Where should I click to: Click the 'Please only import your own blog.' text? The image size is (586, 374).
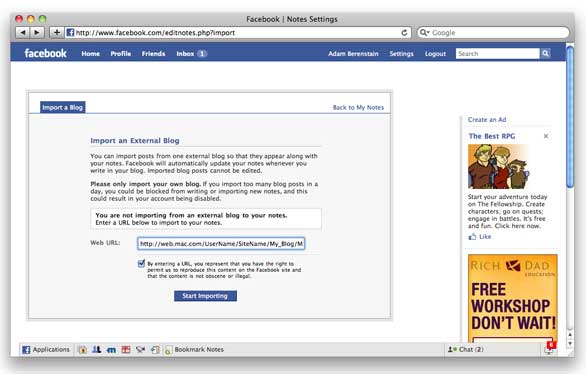[145, 184]
